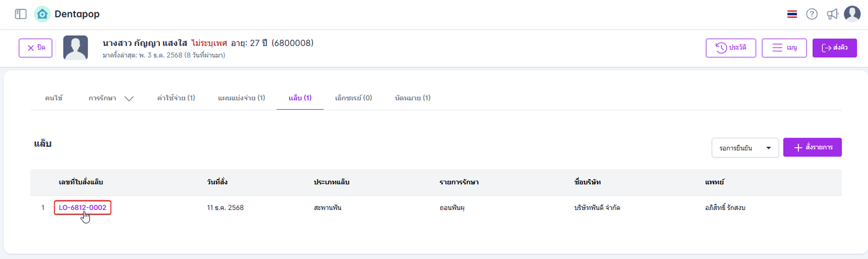Open the ประวัติ history button
The image size is (868, 259).
(x=730, y=48)
